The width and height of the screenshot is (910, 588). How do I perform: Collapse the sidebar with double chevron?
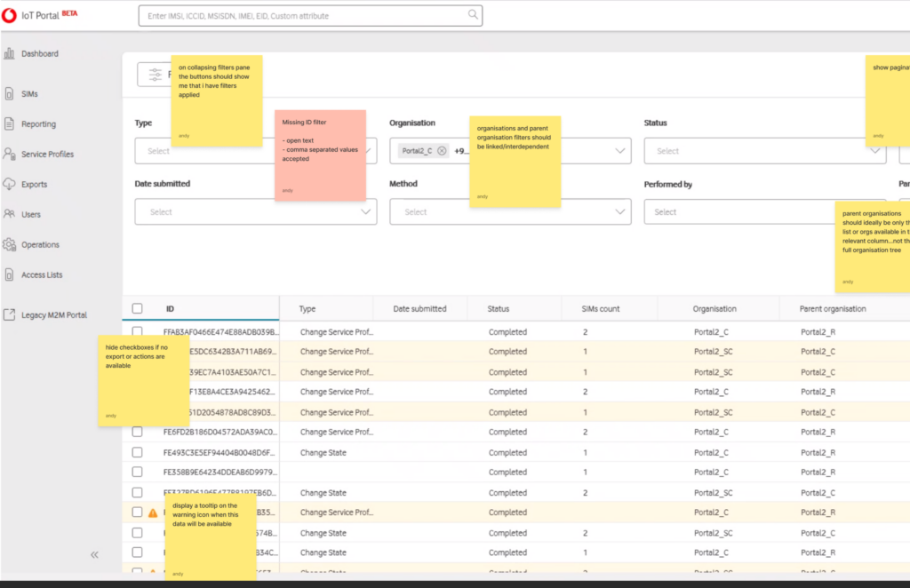pos(94,555)
